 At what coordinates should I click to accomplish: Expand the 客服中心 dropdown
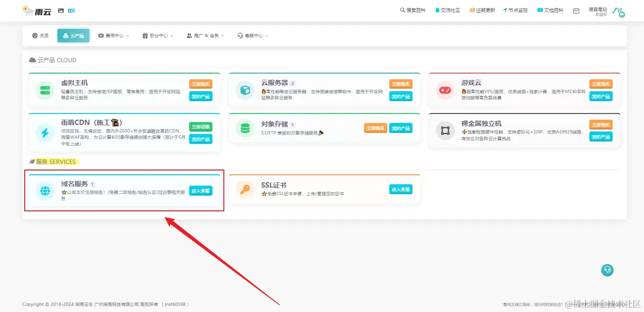(x=253, y=36)
